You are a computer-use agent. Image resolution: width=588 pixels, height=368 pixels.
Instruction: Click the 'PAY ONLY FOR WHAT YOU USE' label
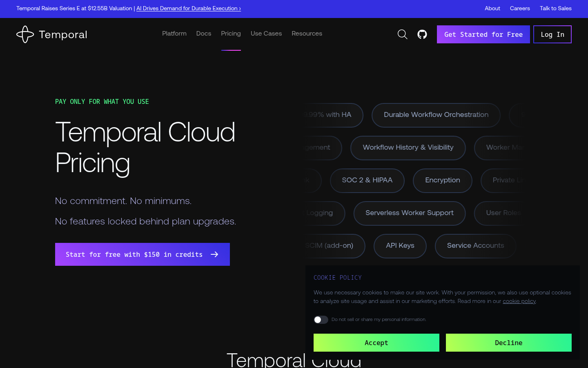click(102, 101)
